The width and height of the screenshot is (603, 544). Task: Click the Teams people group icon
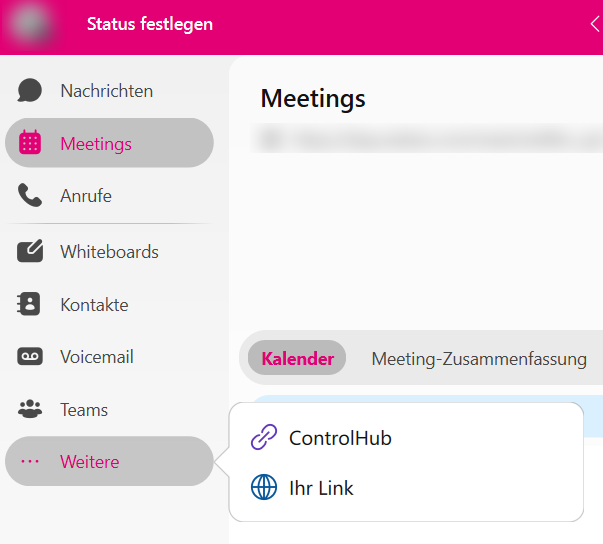(x=30, y=410)
